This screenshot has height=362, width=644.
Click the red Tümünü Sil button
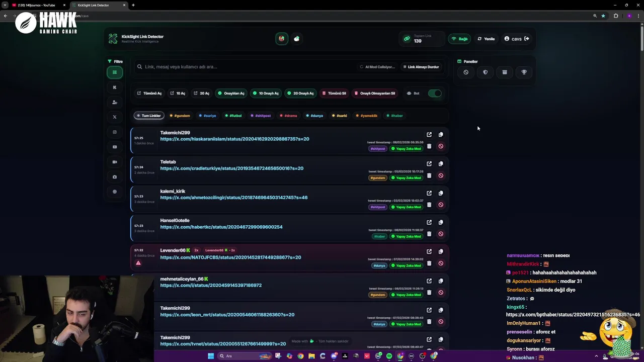pyautogui.click(x=334, y=93)
